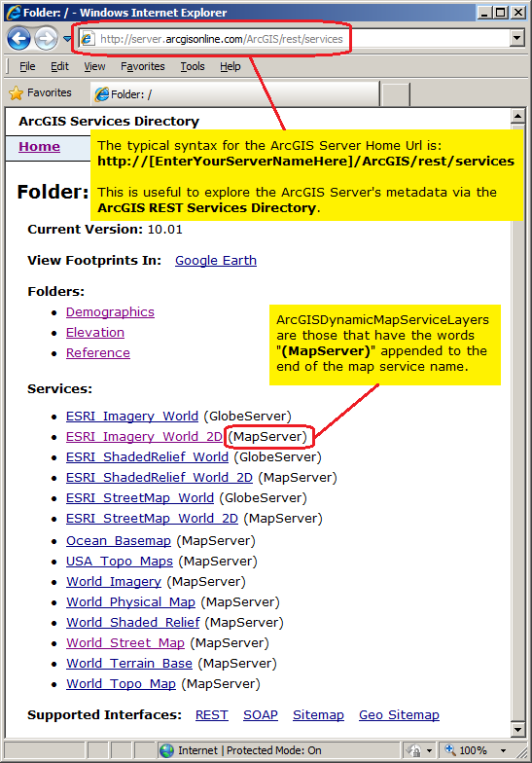Open the View menu
Screen dimensions: 532x763
pos(94,66)
